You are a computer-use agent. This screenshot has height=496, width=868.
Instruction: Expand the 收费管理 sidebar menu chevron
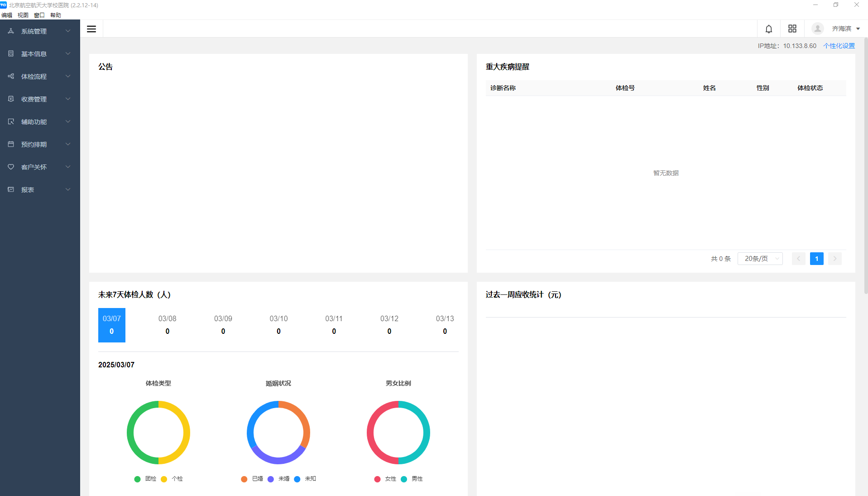tap(68, 99)
